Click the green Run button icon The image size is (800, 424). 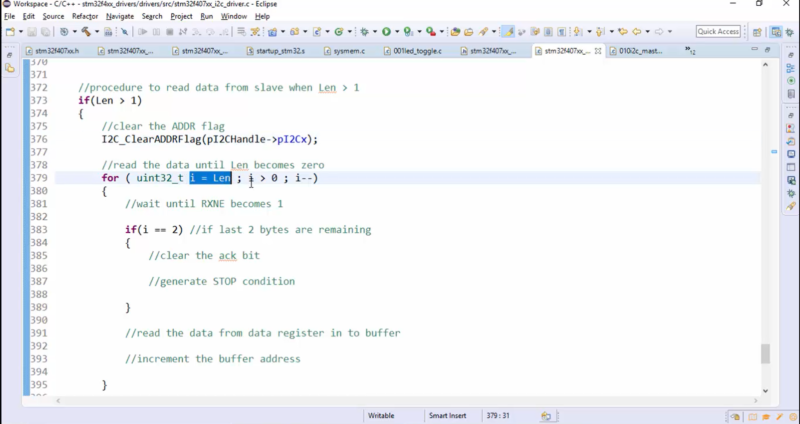(x=386, y=32)
